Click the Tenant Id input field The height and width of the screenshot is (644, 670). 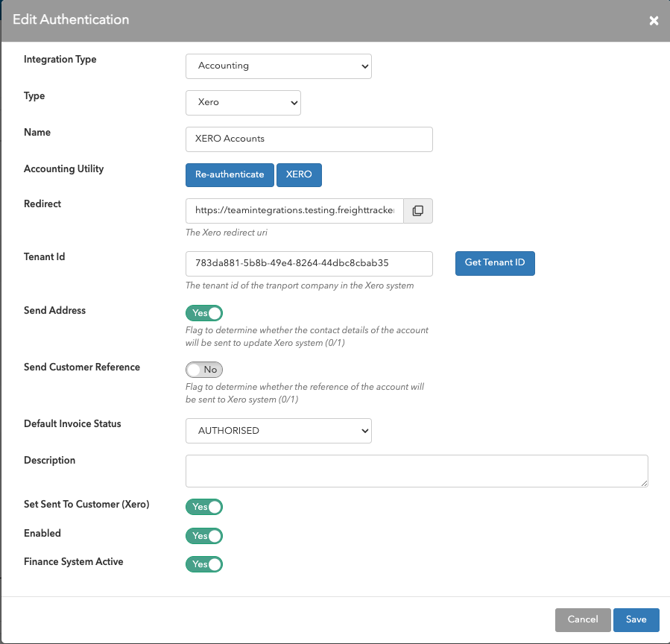pyautogui.click(x=309, y=264)
